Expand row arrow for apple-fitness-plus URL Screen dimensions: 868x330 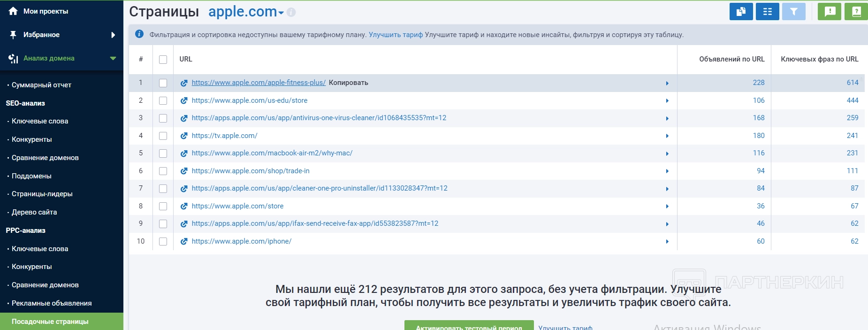(667, 83)
